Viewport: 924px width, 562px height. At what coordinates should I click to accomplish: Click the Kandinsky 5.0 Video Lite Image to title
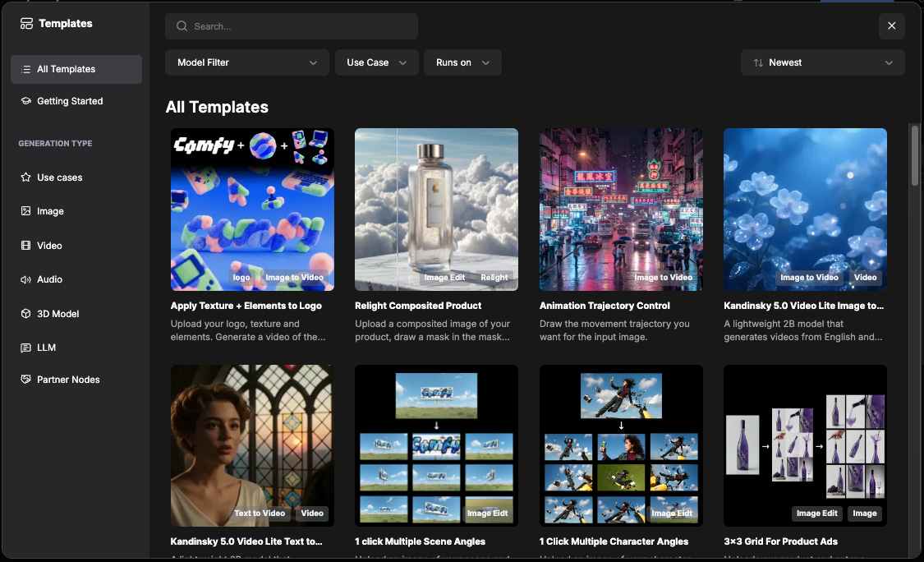[x=804, y=306]
